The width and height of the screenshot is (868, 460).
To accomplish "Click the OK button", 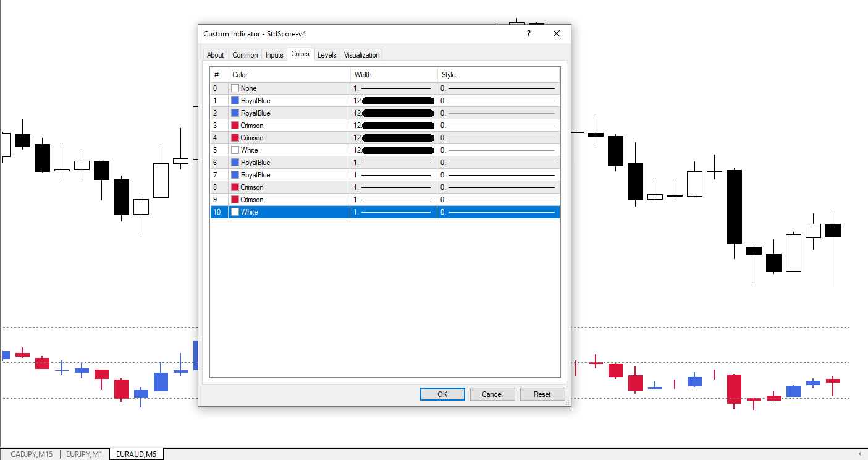I will coord(442,394).
